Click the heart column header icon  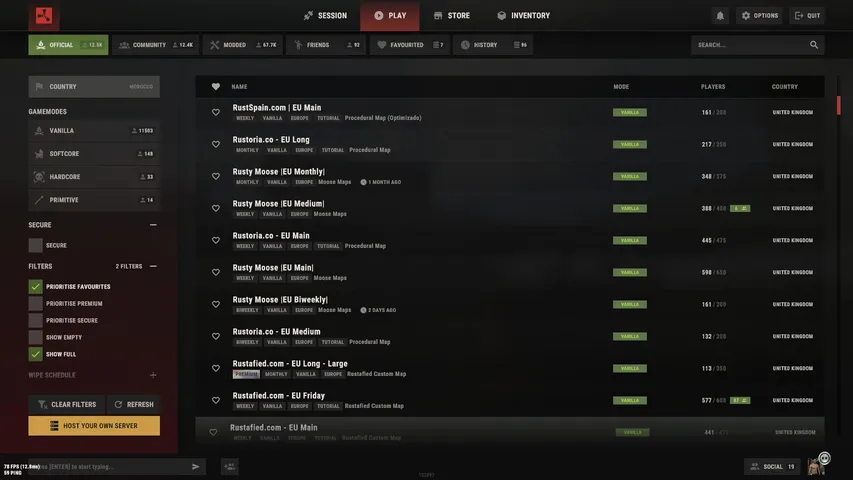click(216, 87)
